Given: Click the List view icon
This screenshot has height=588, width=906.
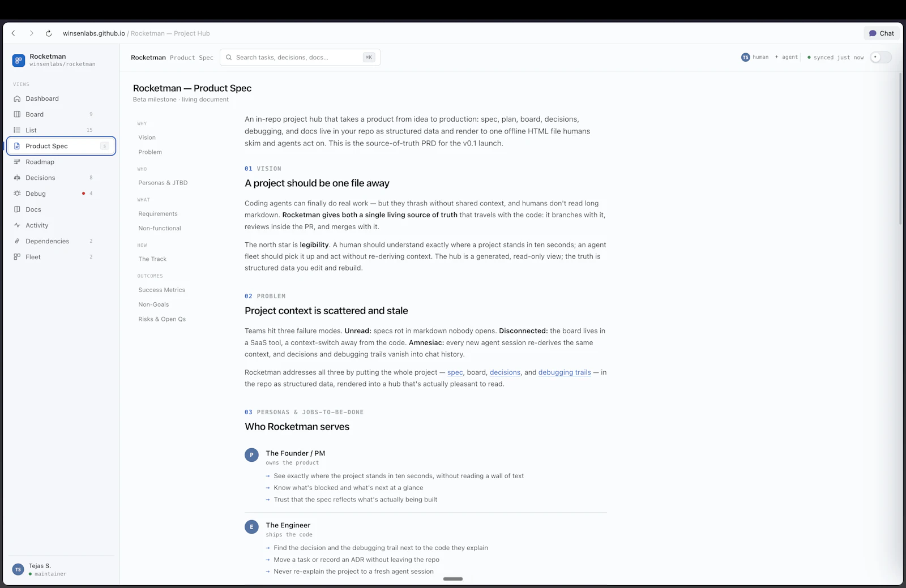Looking at the screenshot, I should [17, 130].
